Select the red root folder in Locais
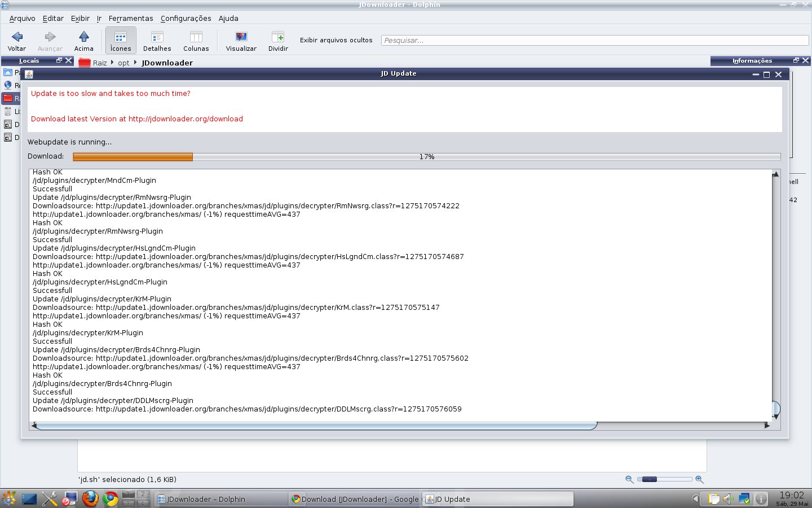 point(8,98)
